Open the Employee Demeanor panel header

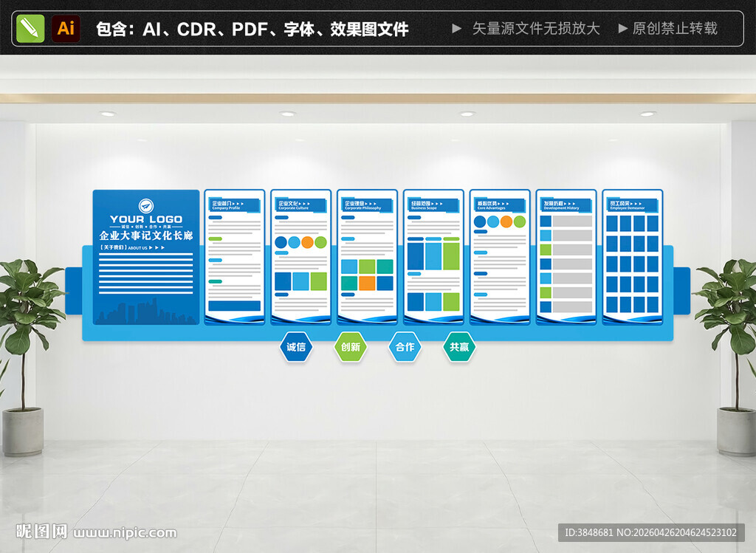[633, 205]
